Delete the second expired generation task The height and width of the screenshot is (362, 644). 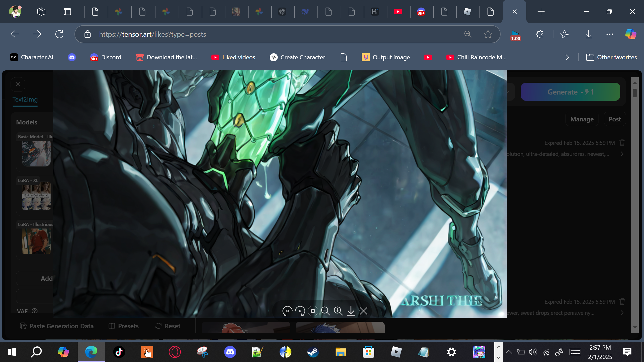pos(622,302)
